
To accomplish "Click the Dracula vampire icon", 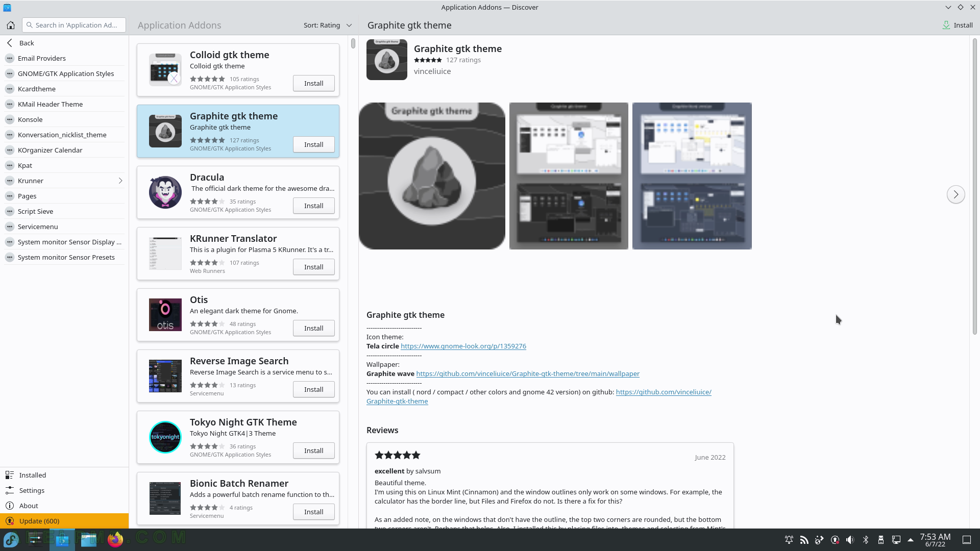I will pos(165,192).
